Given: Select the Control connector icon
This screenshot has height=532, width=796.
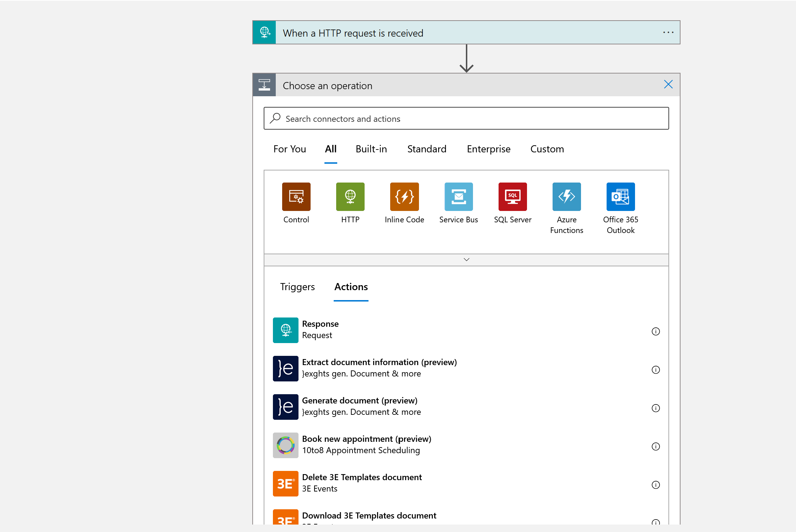Looking at the screenshot, I should pos(296,197).
